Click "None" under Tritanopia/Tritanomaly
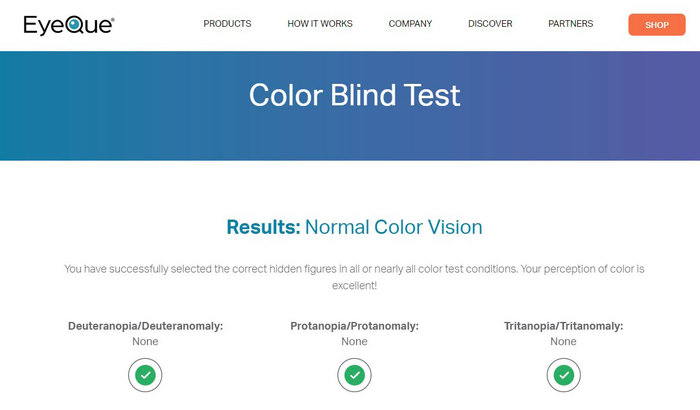 click(x=564, y=342)
